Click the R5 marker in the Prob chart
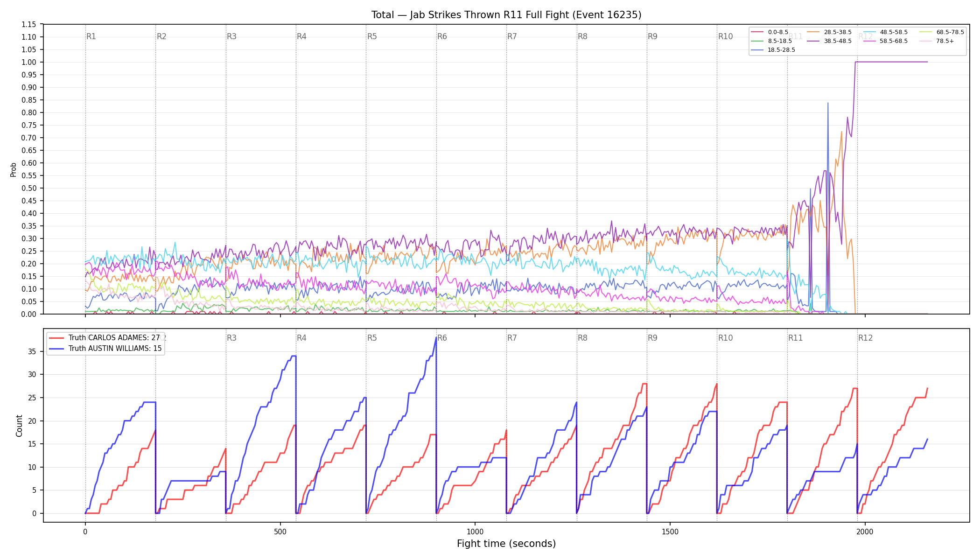980x560 pixels. tap(372, 36)
